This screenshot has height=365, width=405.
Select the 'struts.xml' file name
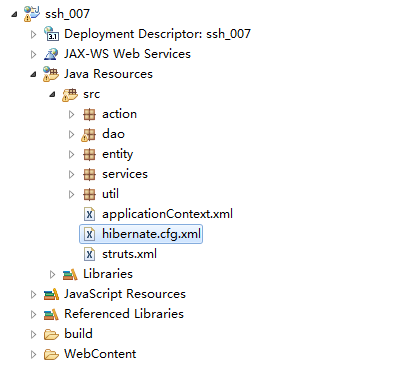tap(129, 254)
